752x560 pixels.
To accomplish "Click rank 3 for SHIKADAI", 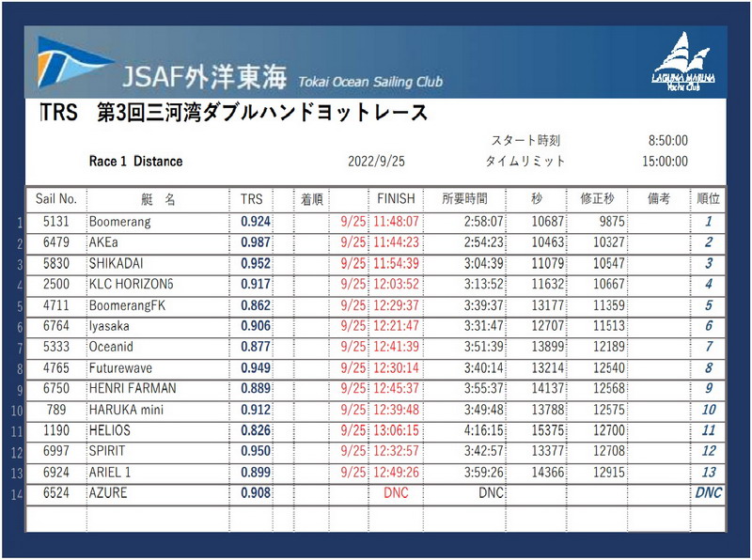I will (x=709, y=263).
